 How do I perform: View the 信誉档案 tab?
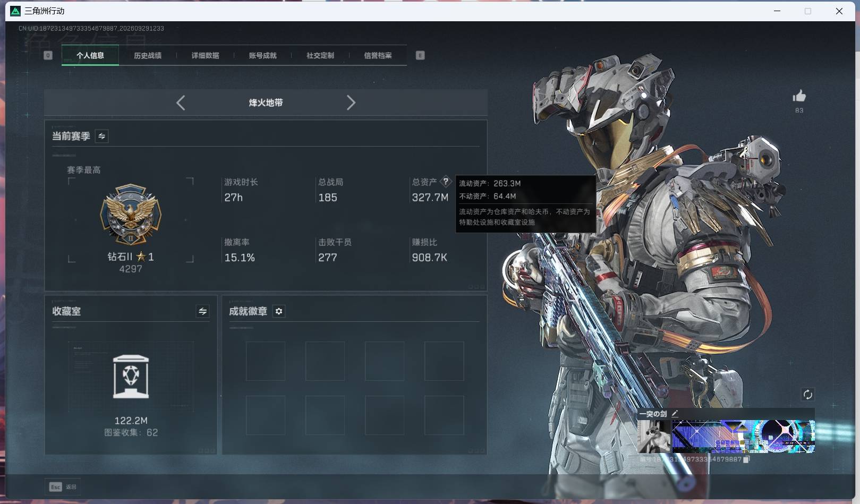pos(378,55)
